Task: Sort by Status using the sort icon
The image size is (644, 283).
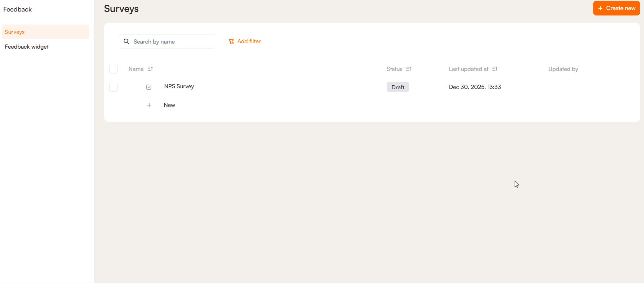Action: tap(409, 69)
